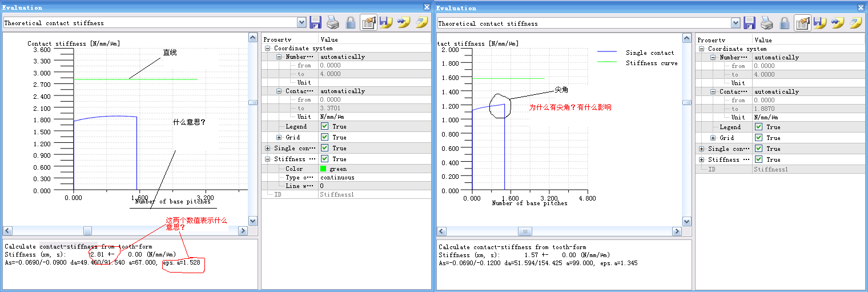Uncheck Grid checkbox in left window

tap(324, 137)
